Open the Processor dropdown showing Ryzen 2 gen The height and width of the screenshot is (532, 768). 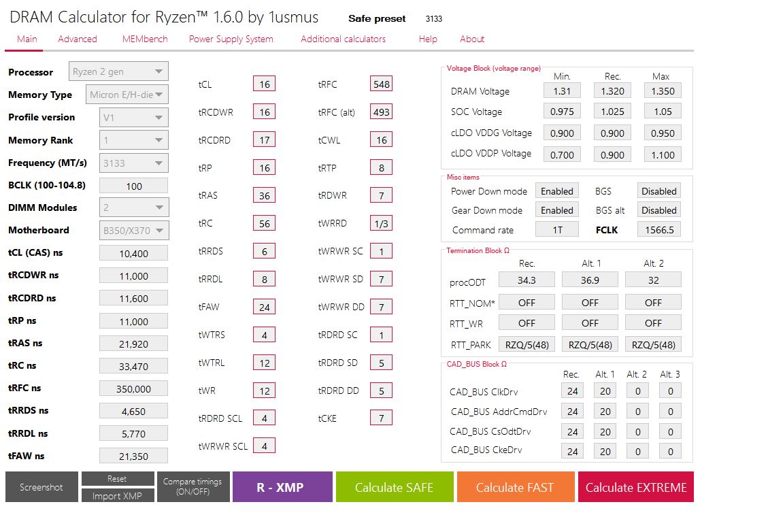coord(118,71)
